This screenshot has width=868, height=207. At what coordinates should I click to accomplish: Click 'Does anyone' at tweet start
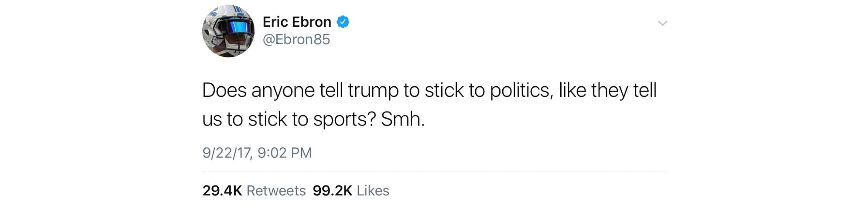point(258,91)
